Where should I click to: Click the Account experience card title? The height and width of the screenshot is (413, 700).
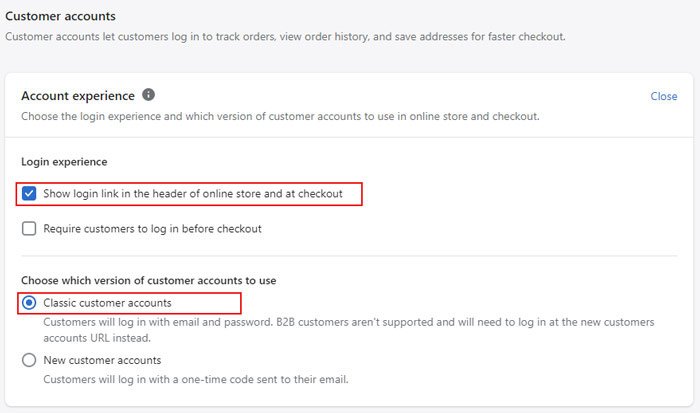78,96
